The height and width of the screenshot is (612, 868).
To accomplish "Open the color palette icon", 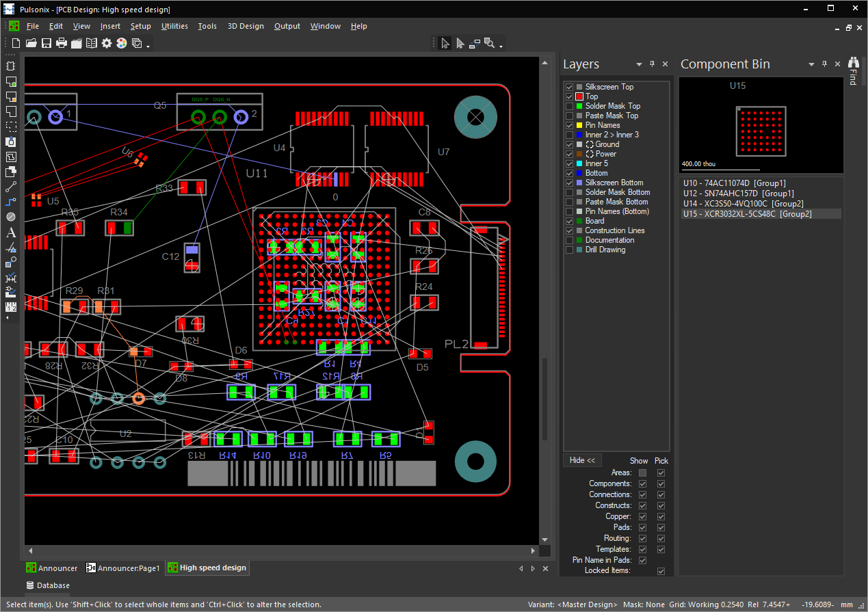I will (x=122, y=43).
